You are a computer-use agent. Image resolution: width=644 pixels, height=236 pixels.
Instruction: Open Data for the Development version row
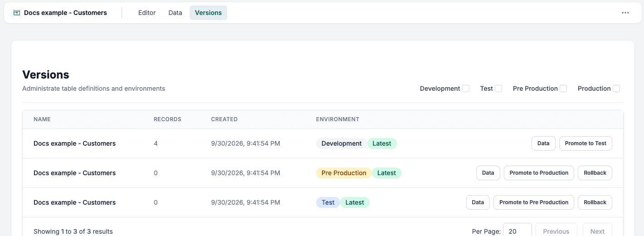[x=543, y=143]
